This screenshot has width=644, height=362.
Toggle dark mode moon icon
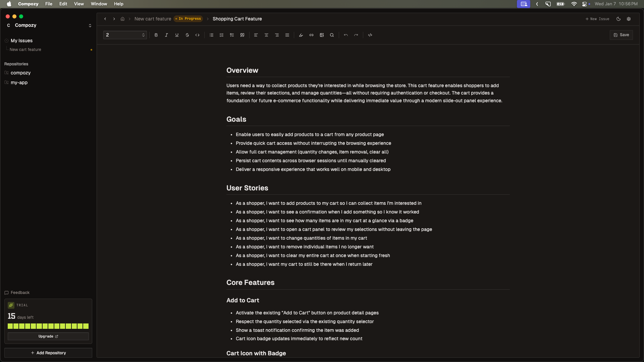point(619,19)
